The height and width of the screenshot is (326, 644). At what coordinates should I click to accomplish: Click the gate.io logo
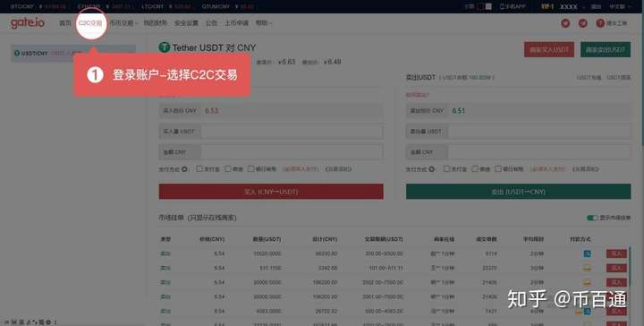27,22
